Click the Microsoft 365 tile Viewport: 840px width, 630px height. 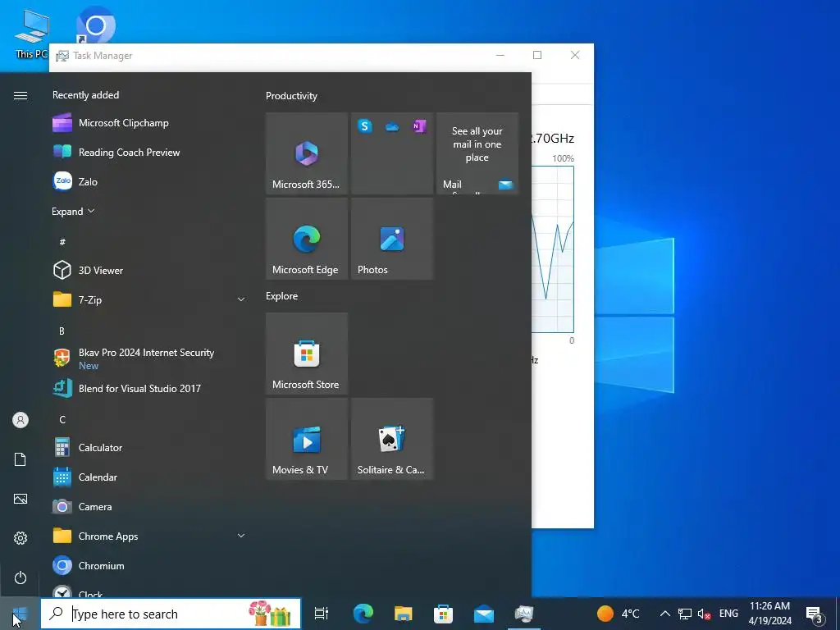click(307, 153)
